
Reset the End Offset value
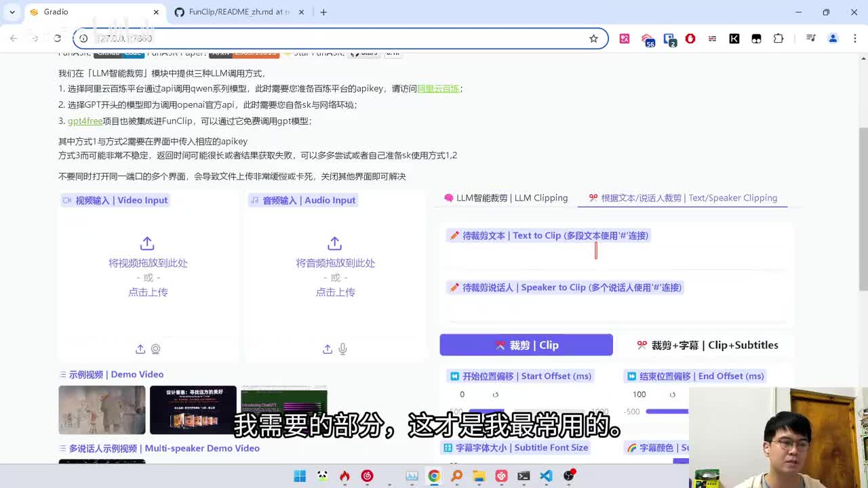pos(672,394)
